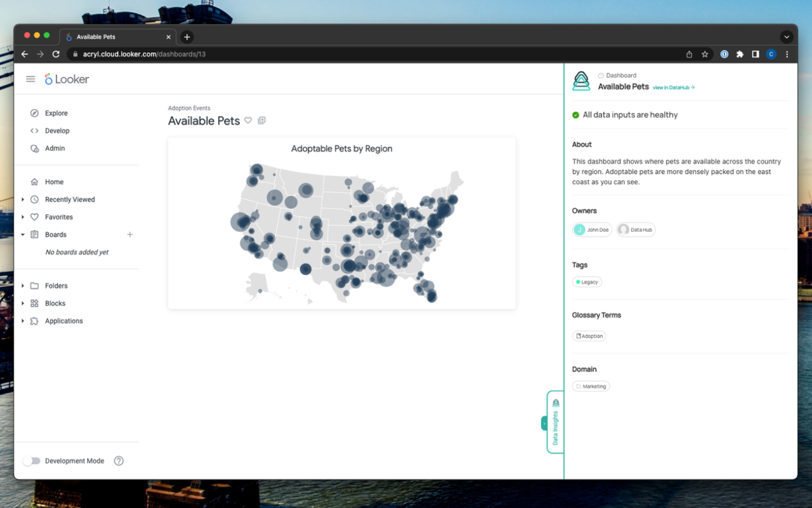Viewport: 812px width, 508px height.
Task: Click the 'No boards added yet' text
Action: (77, 252)
